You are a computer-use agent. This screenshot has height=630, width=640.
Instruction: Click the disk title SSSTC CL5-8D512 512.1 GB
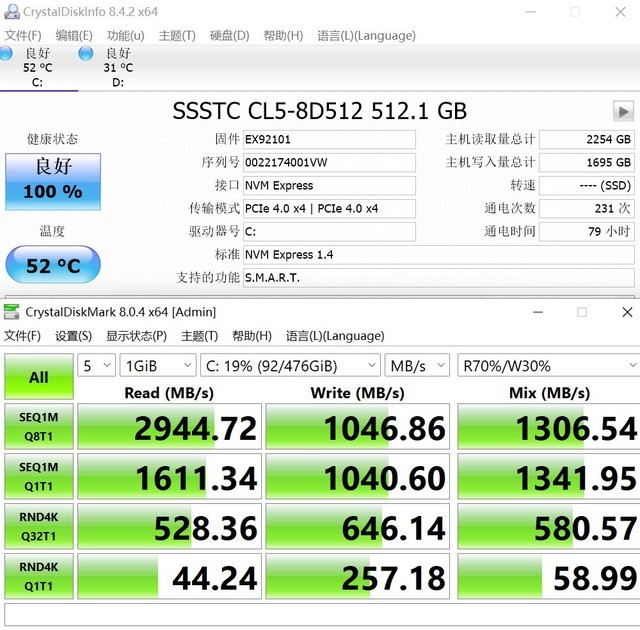pyautogui.click(x=320, y=111)
